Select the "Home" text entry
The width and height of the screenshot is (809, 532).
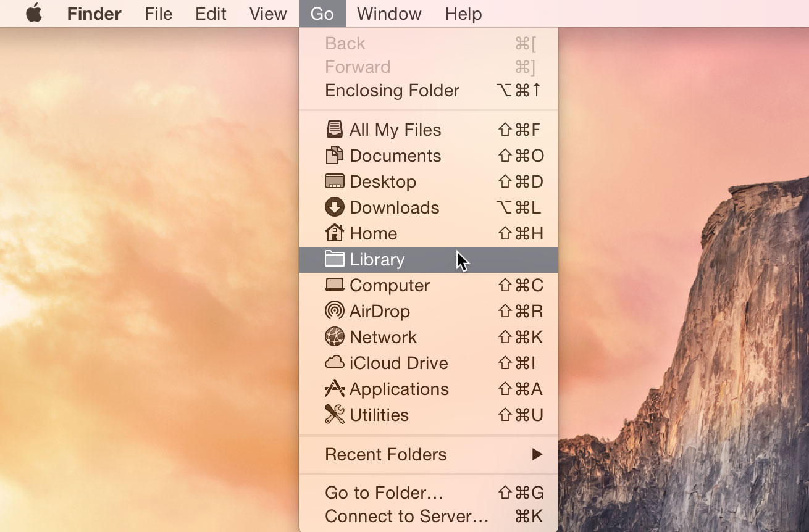pos(373,233)
